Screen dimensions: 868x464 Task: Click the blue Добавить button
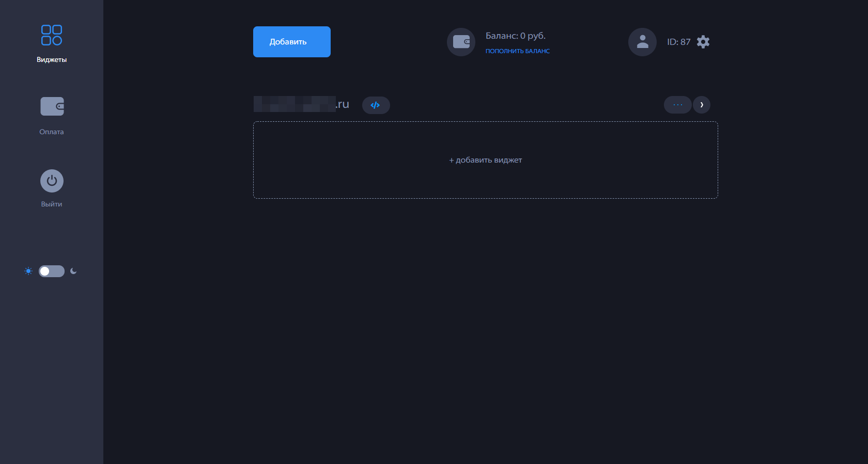tap(292, 42)
